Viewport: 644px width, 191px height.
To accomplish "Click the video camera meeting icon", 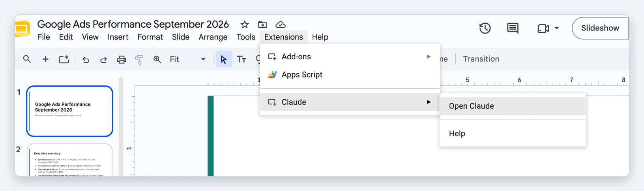I will click(543, 28).
